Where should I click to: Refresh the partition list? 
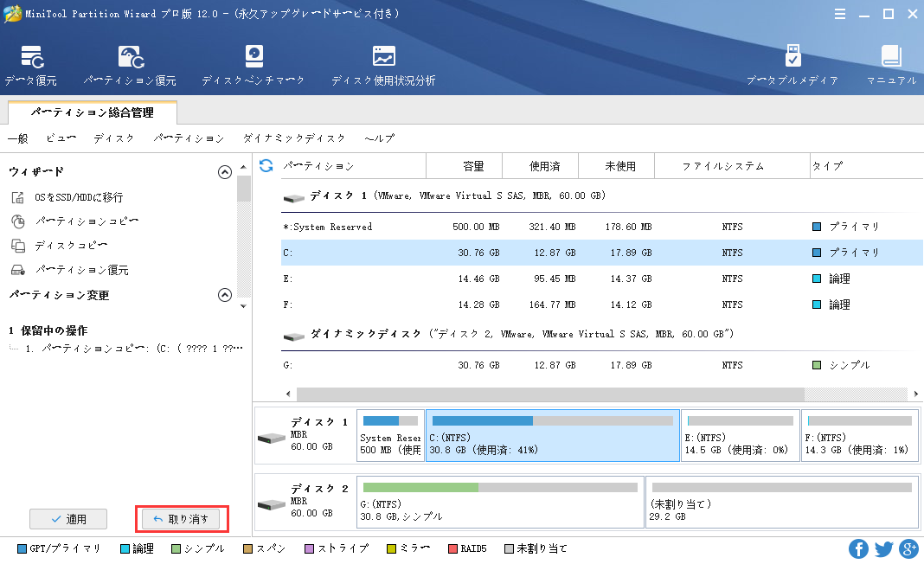(266, 165)
